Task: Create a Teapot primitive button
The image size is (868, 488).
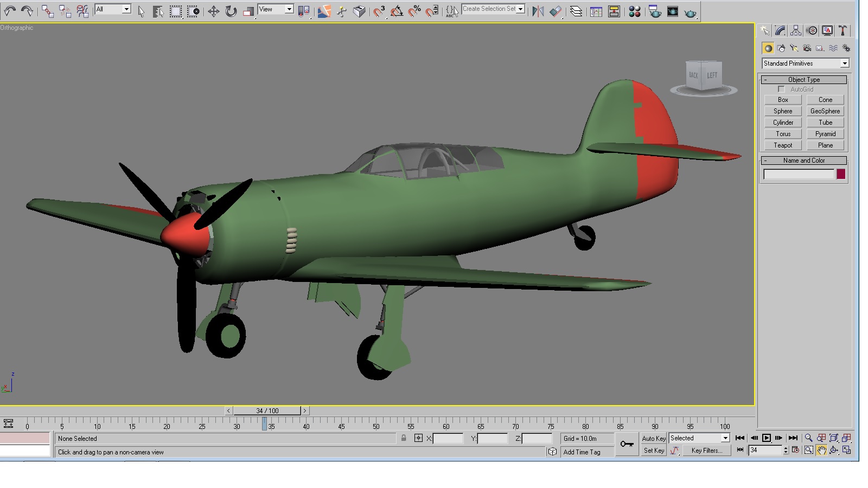Action: click(783, 145)
